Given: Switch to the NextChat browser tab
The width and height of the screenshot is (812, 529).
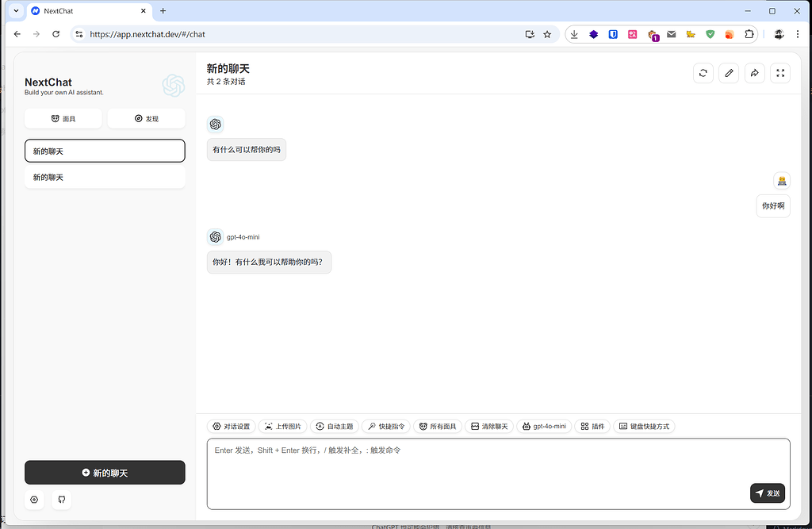Looking at the screenshot, I should pyautogui.click(x=88, y=11).
